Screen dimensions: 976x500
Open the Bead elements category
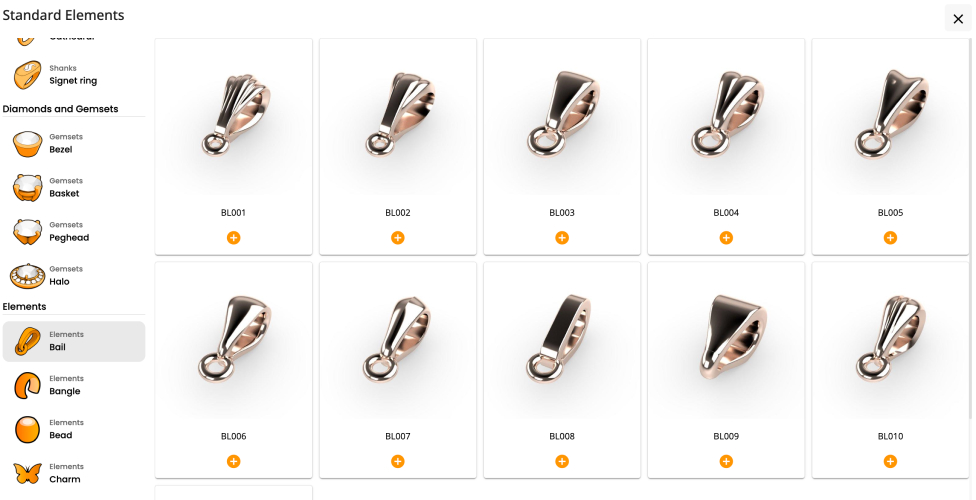(x=74, y=430)
